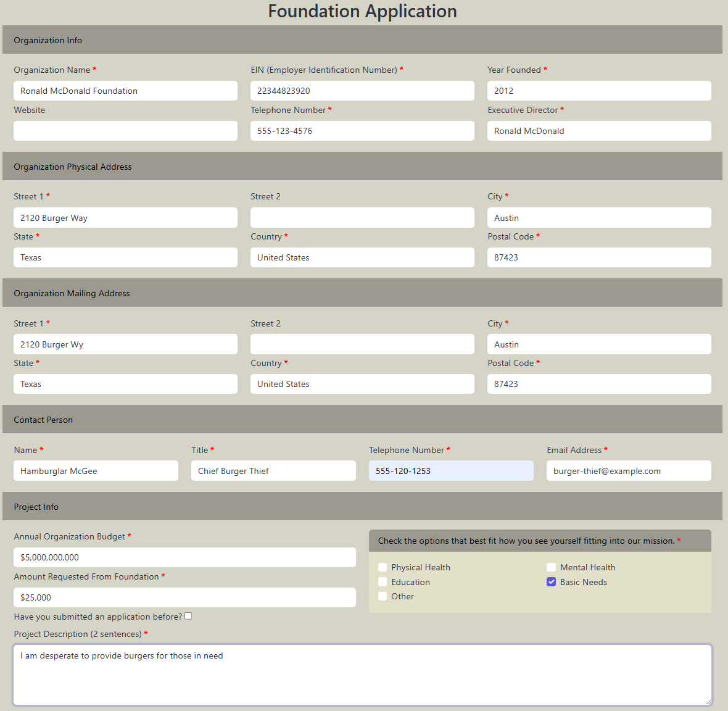Click the Physical Address Country field
The image size is (728, 711).
coord(362,257)
